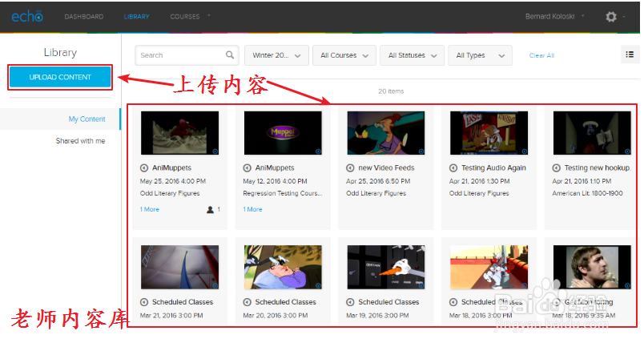Open the Winter 20... term dropdown

pos(276,55)
